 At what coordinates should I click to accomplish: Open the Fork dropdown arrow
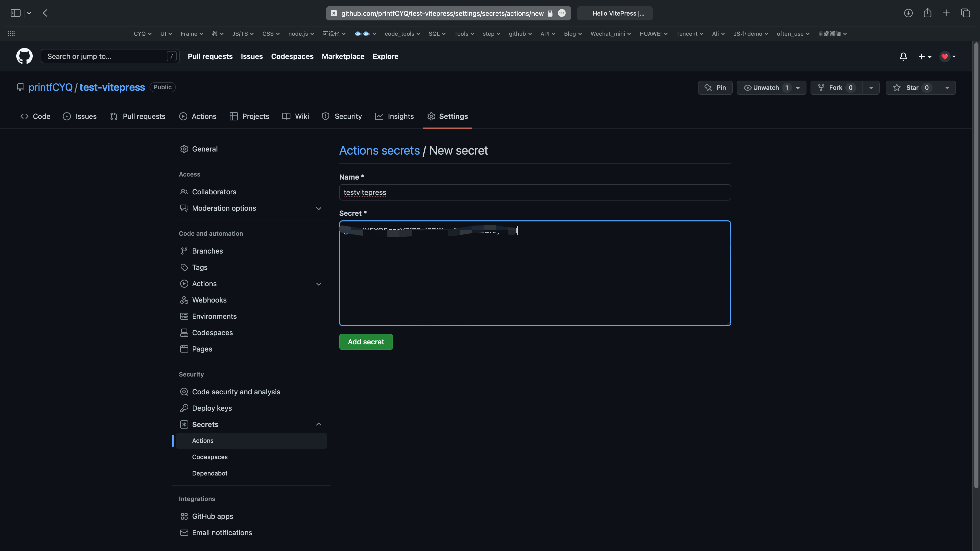[x=871, y=88]
